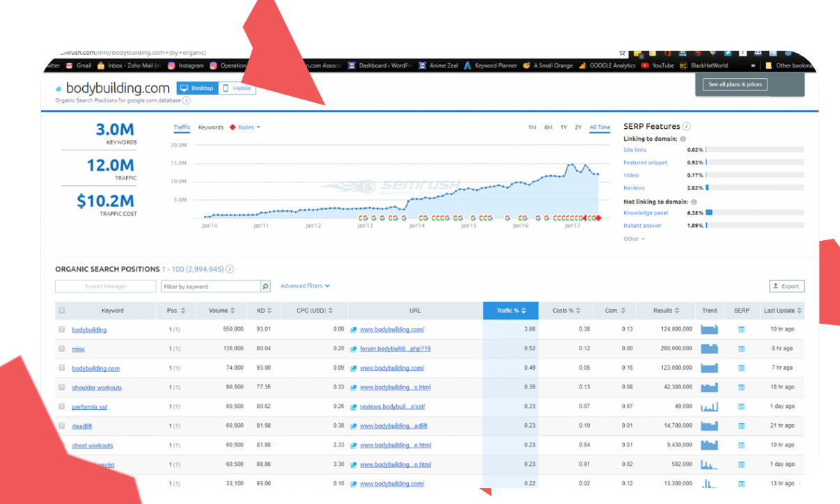Click info icon beside Not linking to domain
The height and width of the screenshot is (504, 840).
(694, 202)
